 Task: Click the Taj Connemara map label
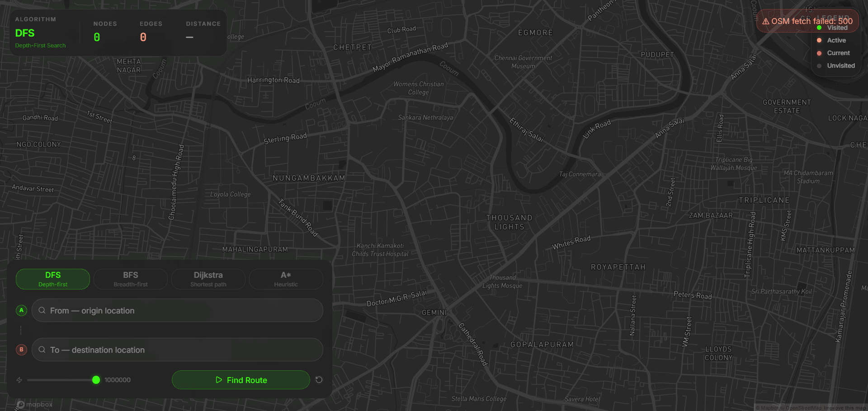point(580,174)
